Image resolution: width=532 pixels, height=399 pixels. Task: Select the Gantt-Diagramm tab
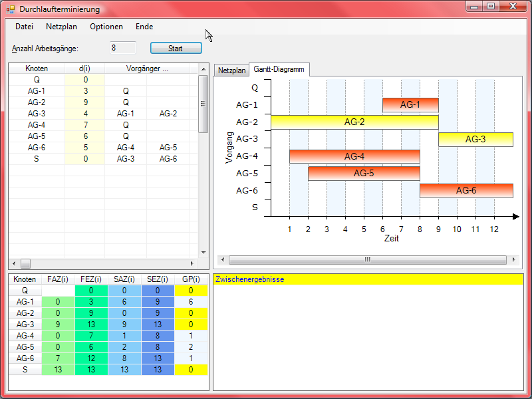tap(279, 69)
